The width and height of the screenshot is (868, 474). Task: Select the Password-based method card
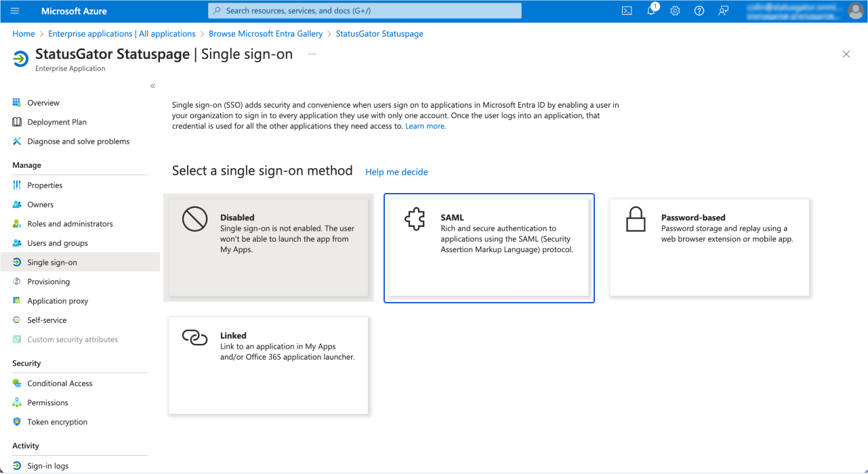pyautogui.click(x=709, y=248)
